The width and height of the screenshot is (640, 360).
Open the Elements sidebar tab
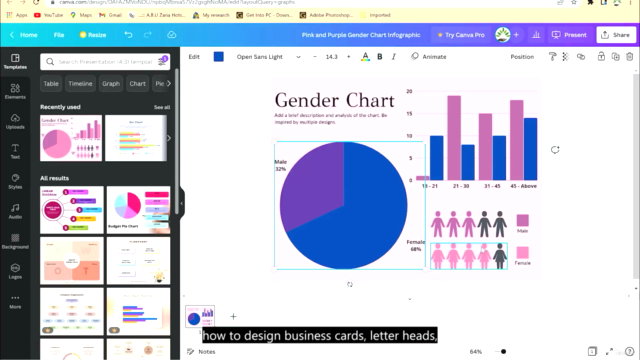click(x=15, y=91)
